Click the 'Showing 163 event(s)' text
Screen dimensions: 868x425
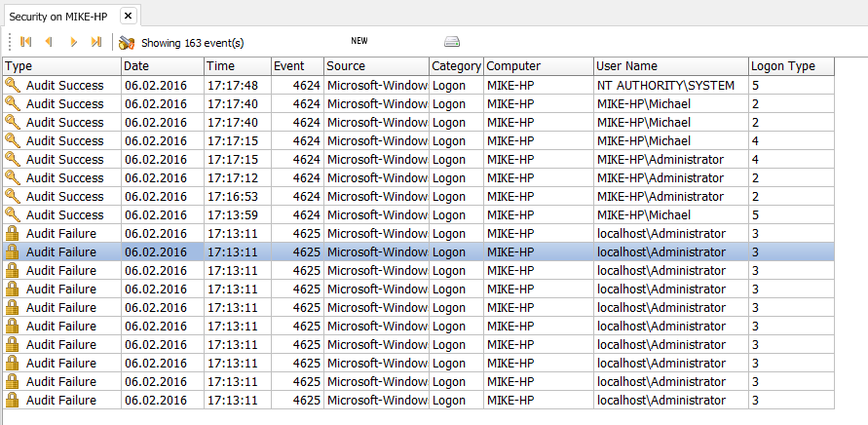point(193,43)
